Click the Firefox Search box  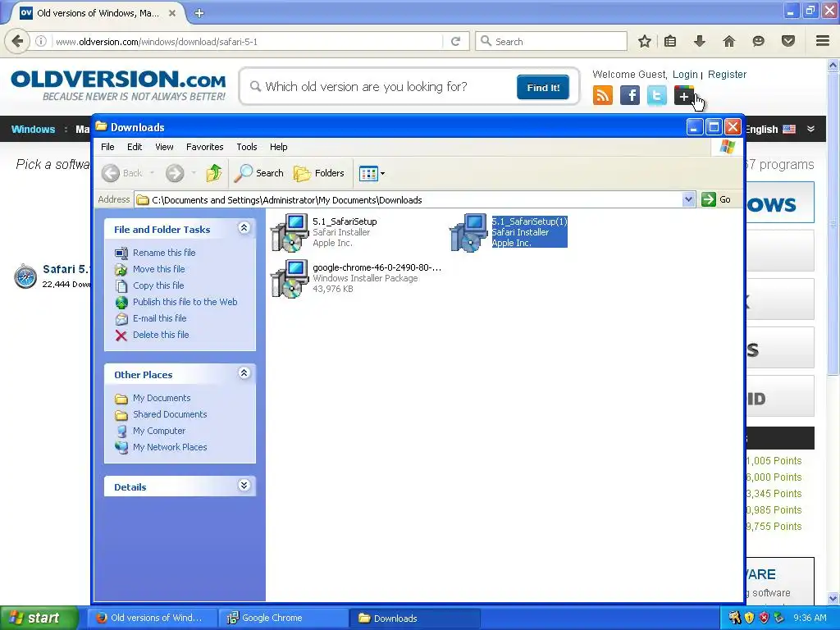point(551,42)
